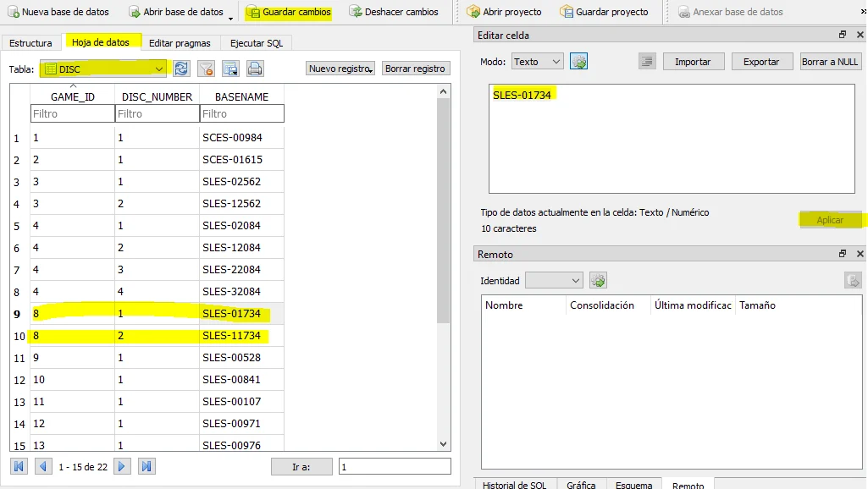Screen dimensions: 868x489
Task: Save with Guardar cambios button
Action: click(x=289, y=12)
